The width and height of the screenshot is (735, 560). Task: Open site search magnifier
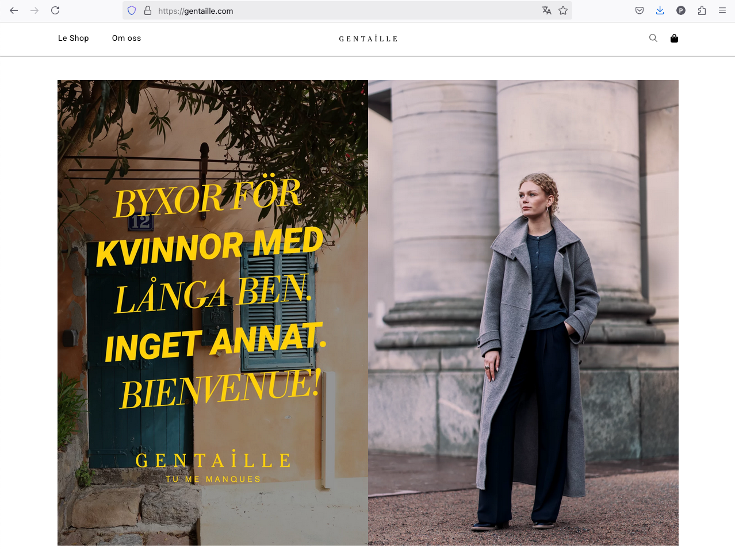(653, 38)
